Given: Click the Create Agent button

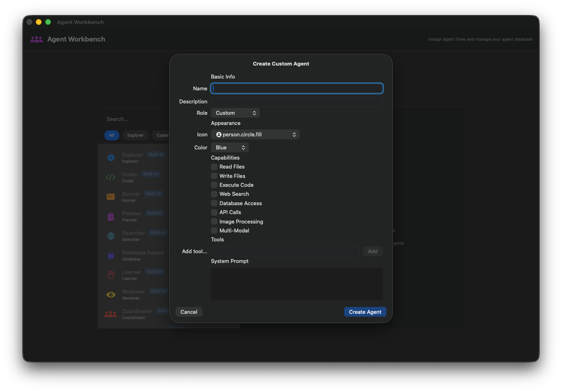Looking at the screenshot, I should click(x=365, y=312).
